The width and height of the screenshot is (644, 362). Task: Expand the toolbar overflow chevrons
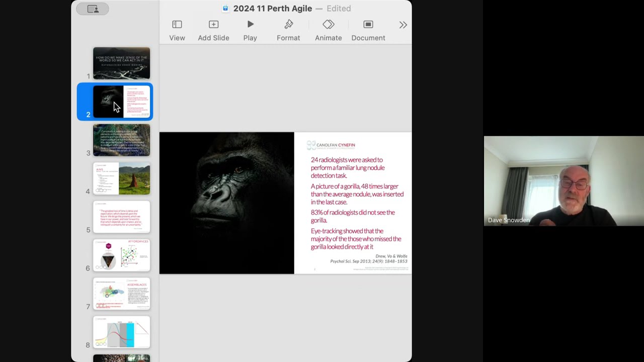point(403,25)
